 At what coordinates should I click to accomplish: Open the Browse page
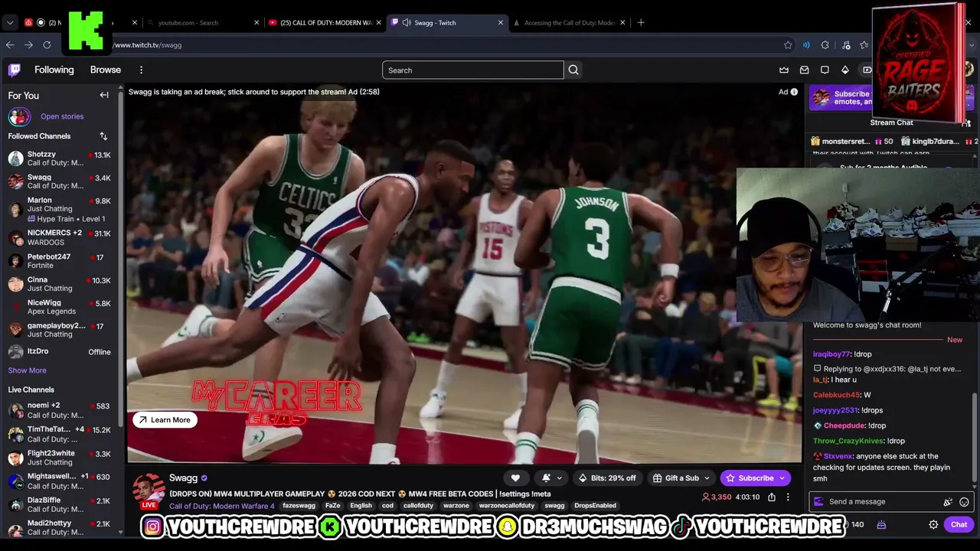pos(106,70)
